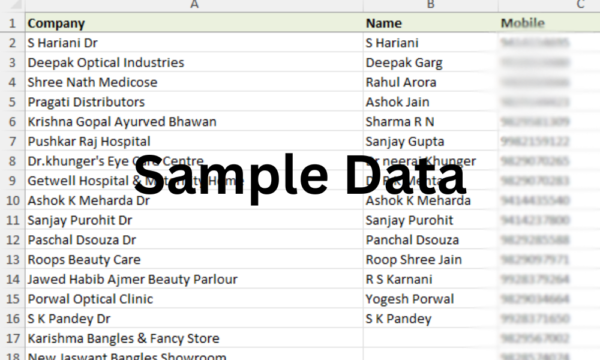600x360 pixels.
Task: Select the entire column A header
Action: [194, 5]
